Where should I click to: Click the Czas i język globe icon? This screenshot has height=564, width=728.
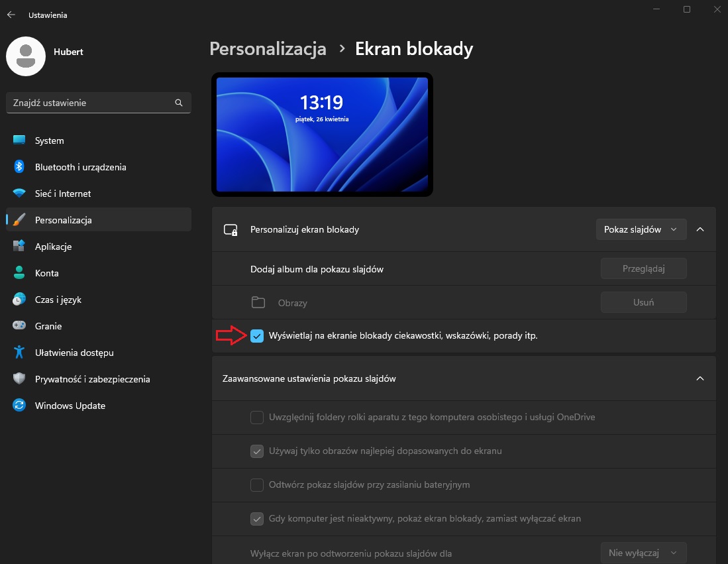click(x=19, y=300)
